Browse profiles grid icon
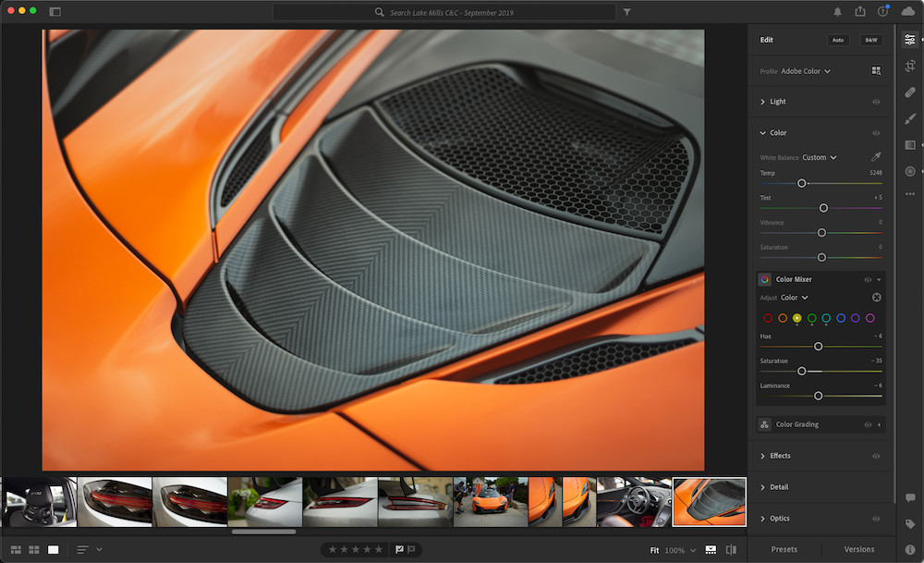924x563 pixels. 876,71
